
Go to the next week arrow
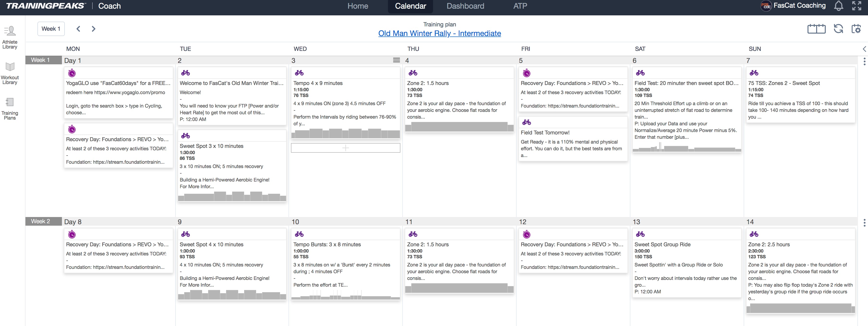tap(93, 29)
